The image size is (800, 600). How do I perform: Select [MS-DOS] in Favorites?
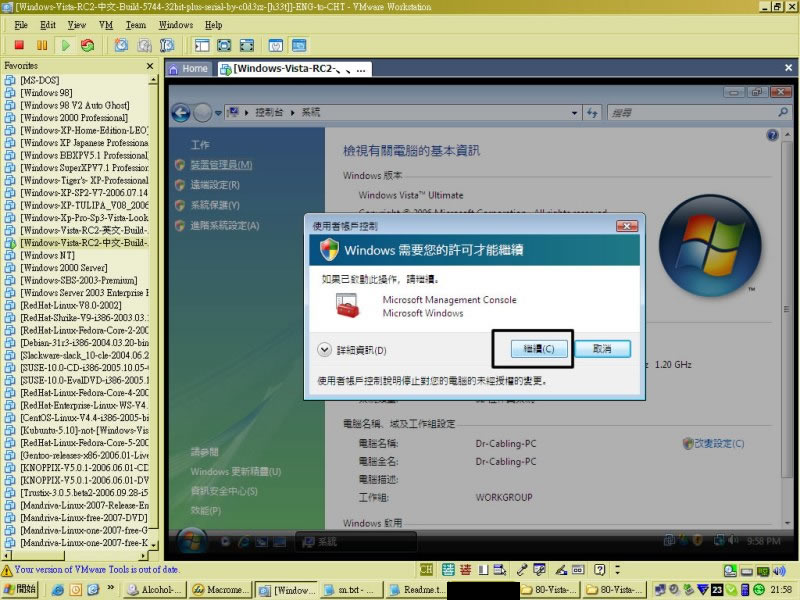coord(39,80)
